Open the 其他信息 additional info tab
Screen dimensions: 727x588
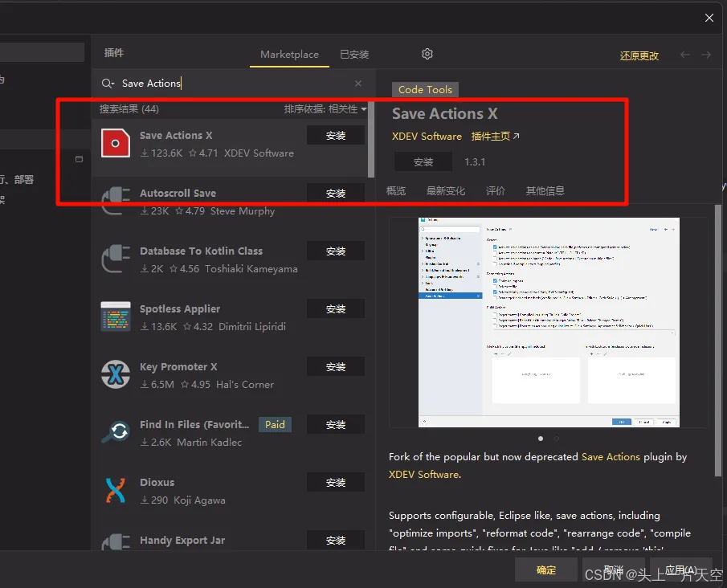[x=545, y=190]
